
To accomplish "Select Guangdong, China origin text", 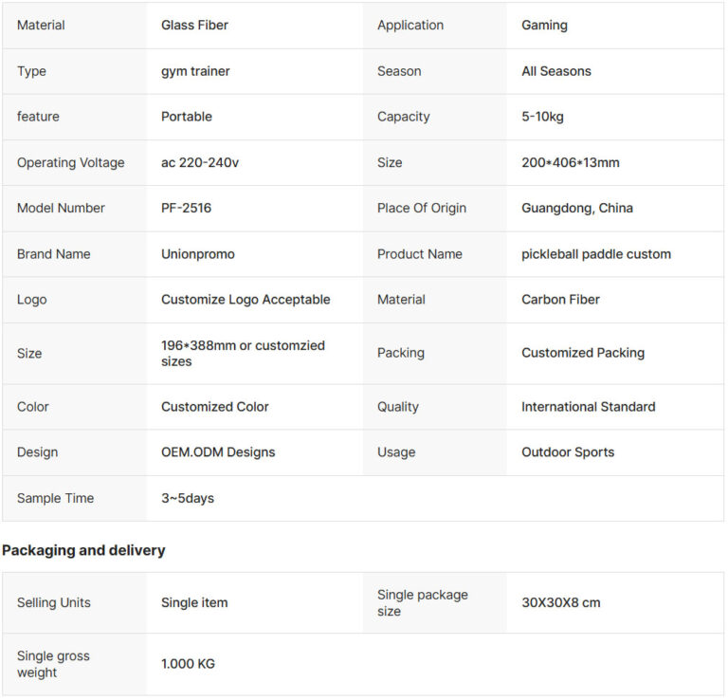I will tap(577, 208).
